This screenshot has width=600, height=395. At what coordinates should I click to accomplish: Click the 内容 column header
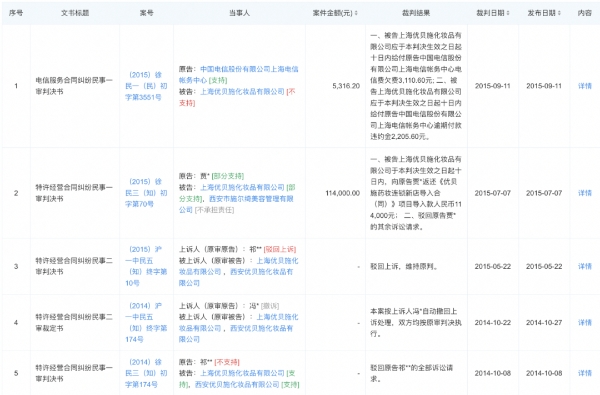coord(584,13)
